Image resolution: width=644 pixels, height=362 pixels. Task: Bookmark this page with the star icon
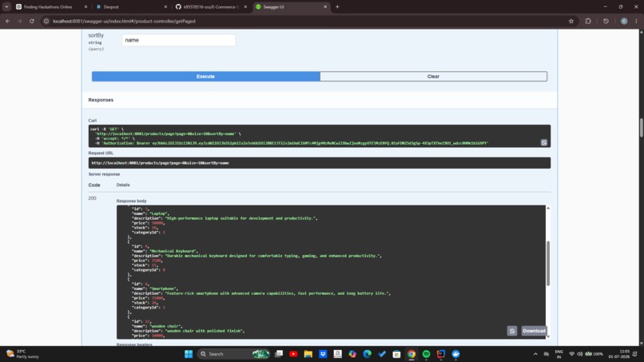pyautogui.click(x=571, y=22)
